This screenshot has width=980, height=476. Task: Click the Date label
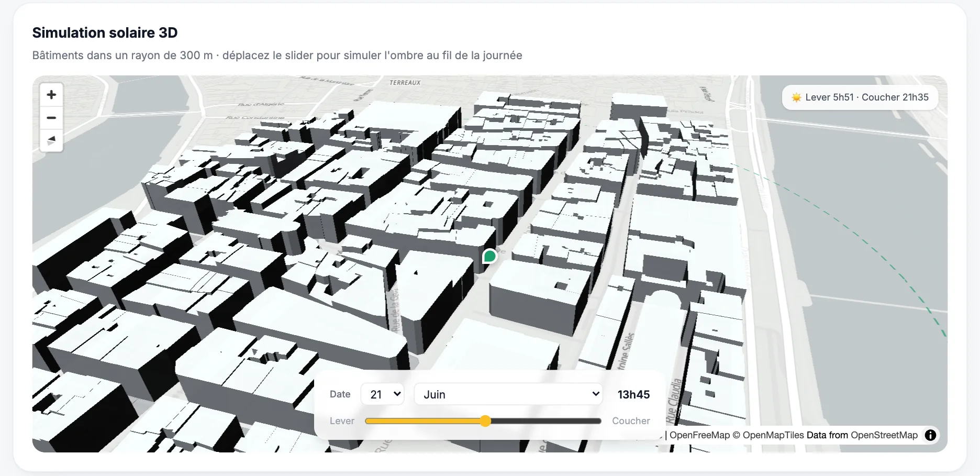point(340,394)
